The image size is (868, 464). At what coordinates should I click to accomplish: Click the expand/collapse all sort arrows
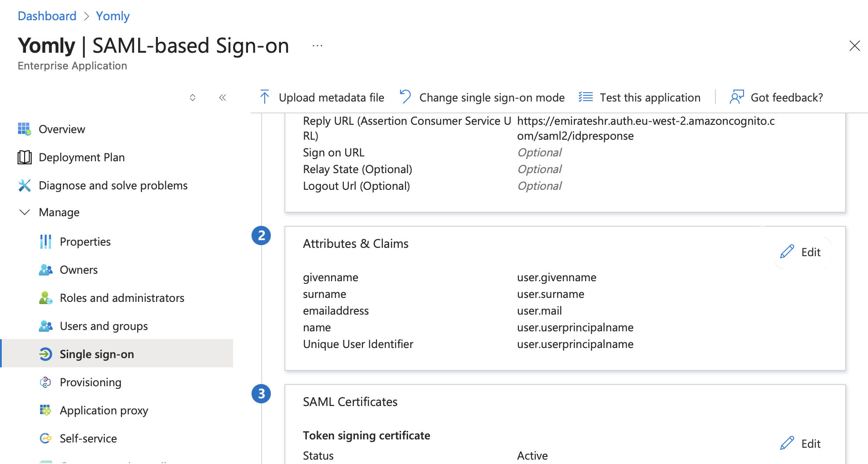pyautogui.click(x=193, y=98)
